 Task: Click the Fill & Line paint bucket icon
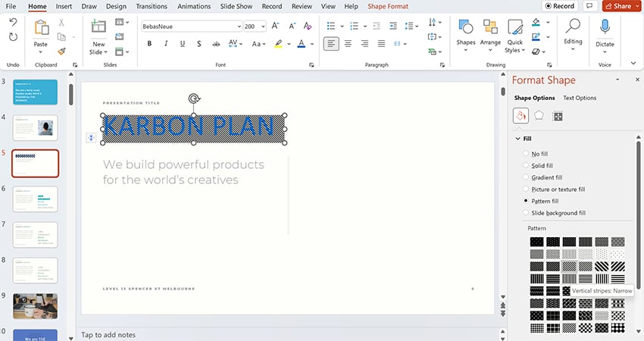pyautogui.click(x=521, y=116)
